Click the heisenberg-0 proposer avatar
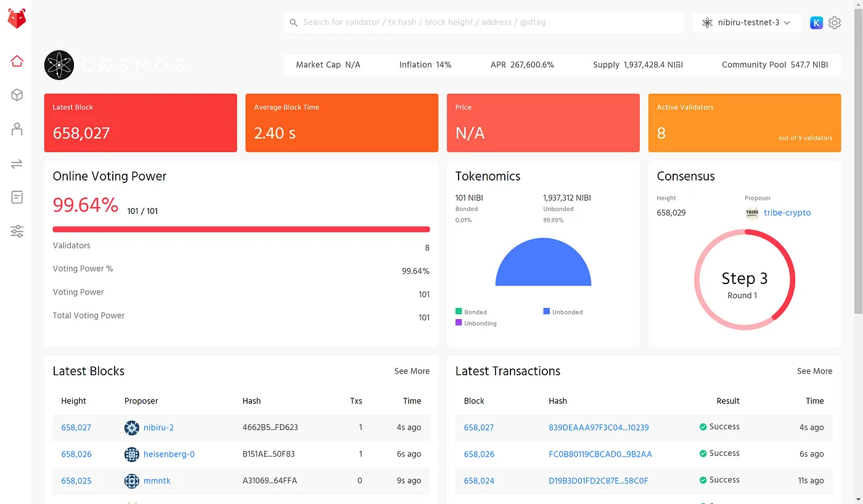Viewport: 863px width, 504px height. (132, 454)
